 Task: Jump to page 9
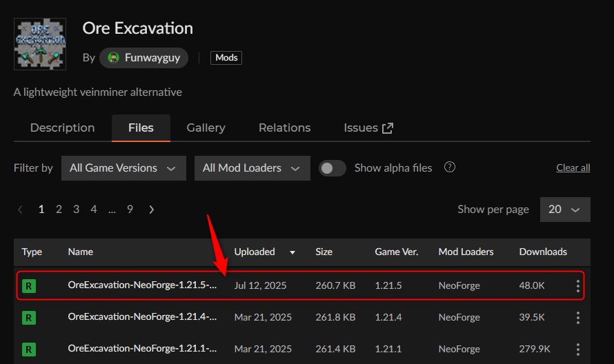pos(130,210)
